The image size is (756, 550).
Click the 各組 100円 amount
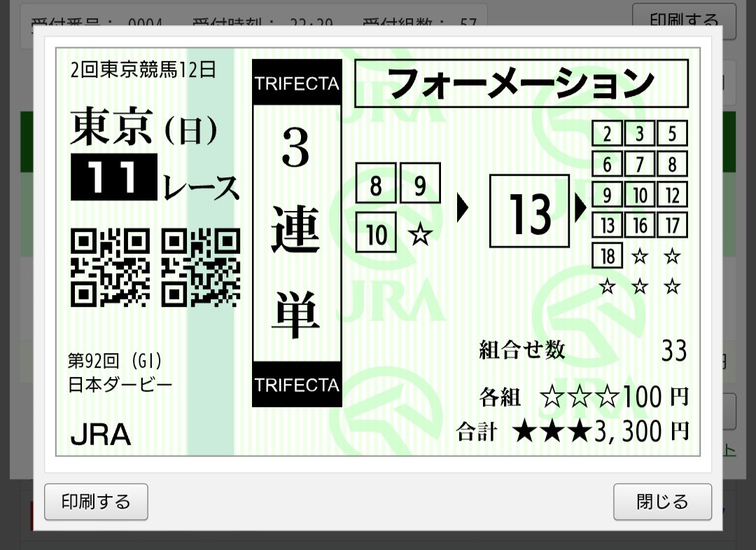click(x=583, y=397)
